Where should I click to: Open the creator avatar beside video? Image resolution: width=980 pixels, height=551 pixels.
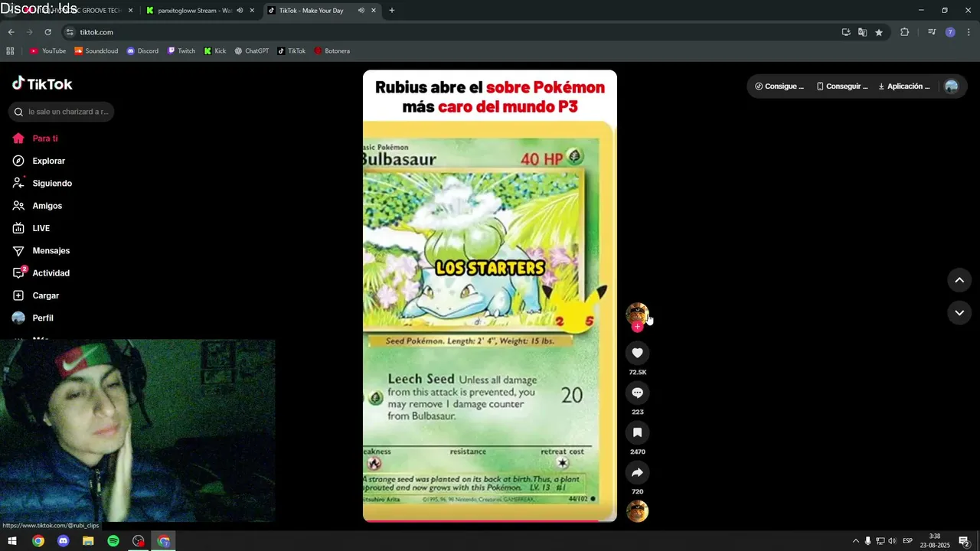(637, 314)
